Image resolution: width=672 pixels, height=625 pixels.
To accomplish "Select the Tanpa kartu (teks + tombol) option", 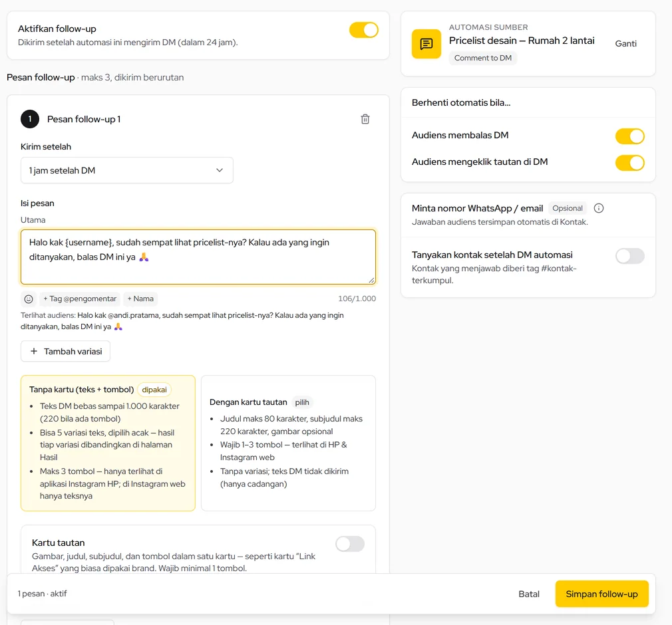I will pos(108,443).
